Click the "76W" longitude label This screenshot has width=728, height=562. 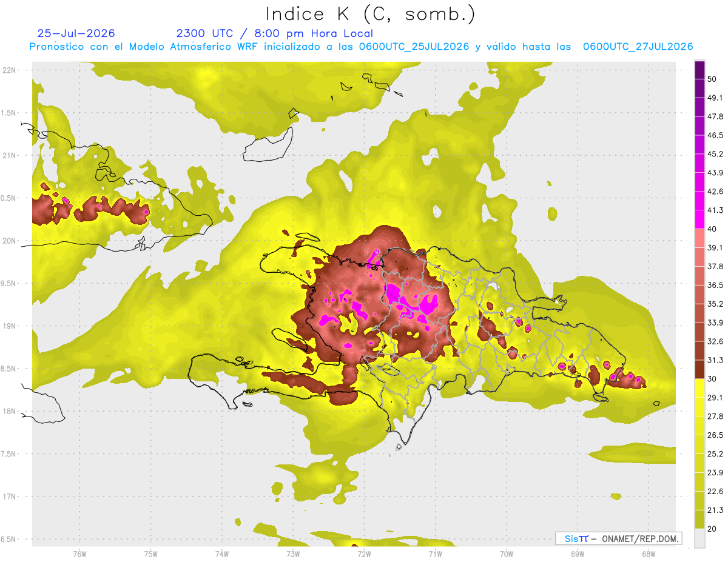tap(79, 554)
